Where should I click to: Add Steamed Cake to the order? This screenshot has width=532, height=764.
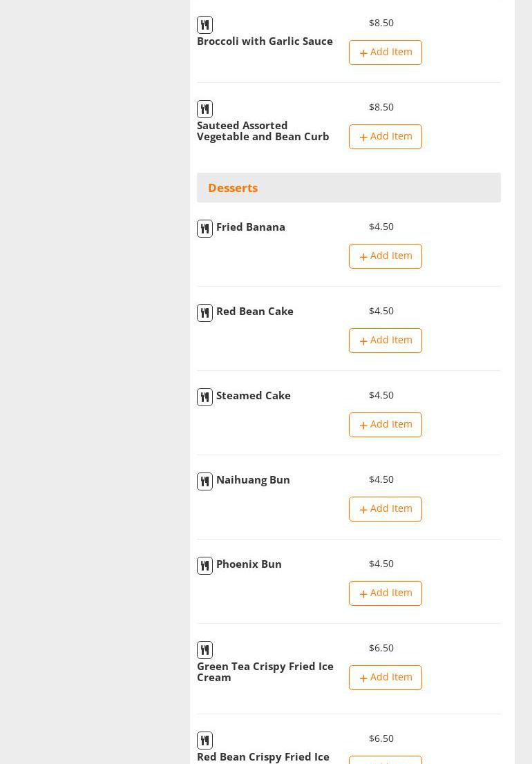(x=386, y=425)
